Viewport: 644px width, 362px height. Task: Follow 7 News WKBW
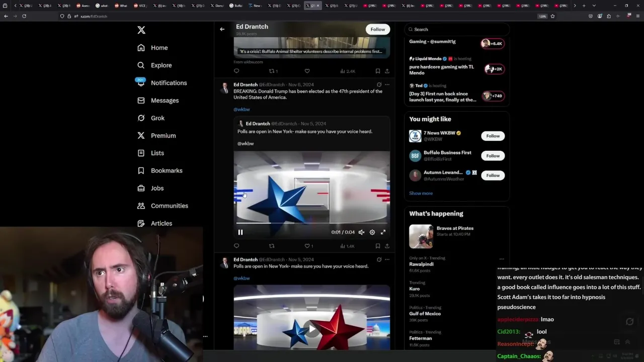[493, 136]
